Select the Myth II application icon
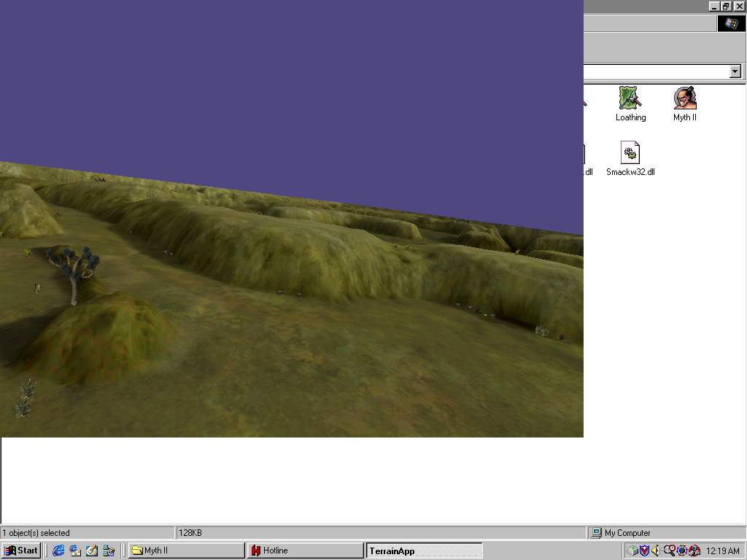The image size is (747, 560). point(684,99)
